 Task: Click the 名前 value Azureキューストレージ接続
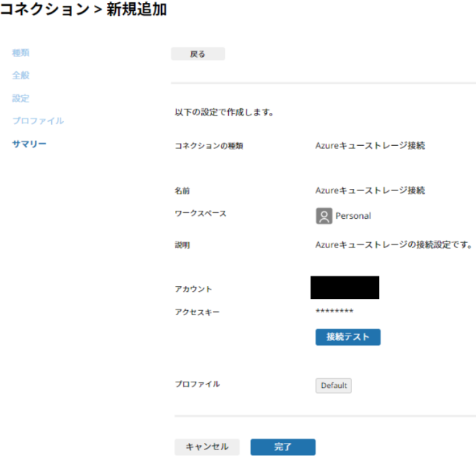370,190
